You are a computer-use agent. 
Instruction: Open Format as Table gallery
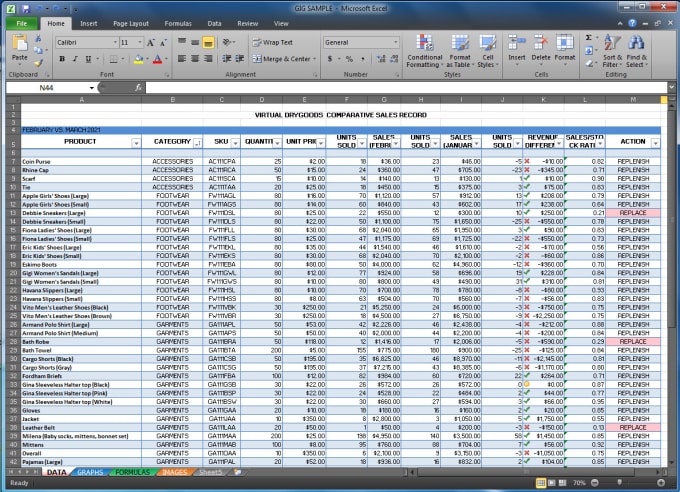click(x=460, y=51)
